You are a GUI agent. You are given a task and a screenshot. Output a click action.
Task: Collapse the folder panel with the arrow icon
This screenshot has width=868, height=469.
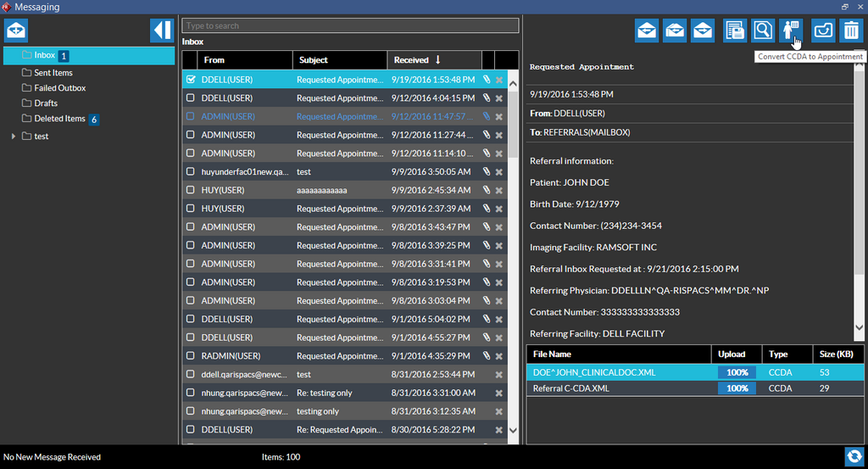[161, 31]
